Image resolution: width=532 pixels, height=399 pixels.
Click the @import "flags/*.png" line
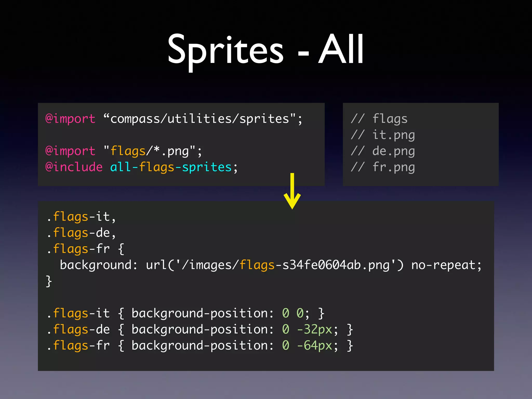123,151
